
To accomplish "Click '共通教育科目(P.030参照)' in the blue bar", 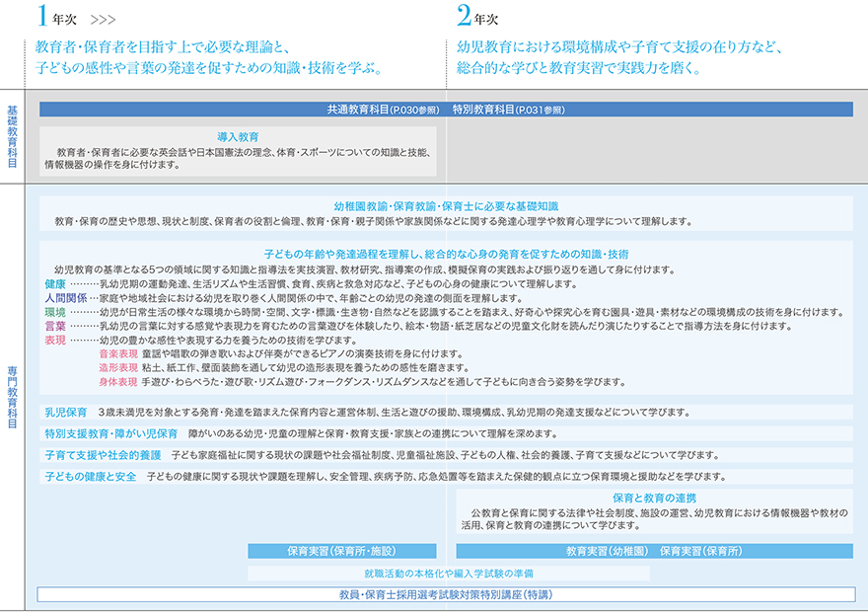I will click(383, 110).
